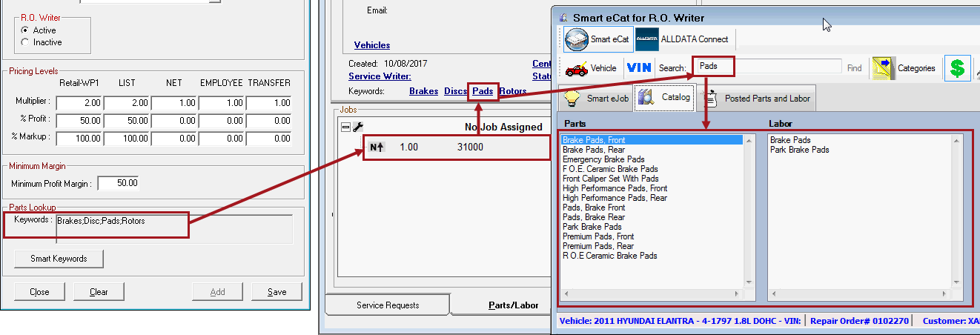Click the Smart Keywords button
This screenshot has width=980, height=335.
(x=59, y=259)
